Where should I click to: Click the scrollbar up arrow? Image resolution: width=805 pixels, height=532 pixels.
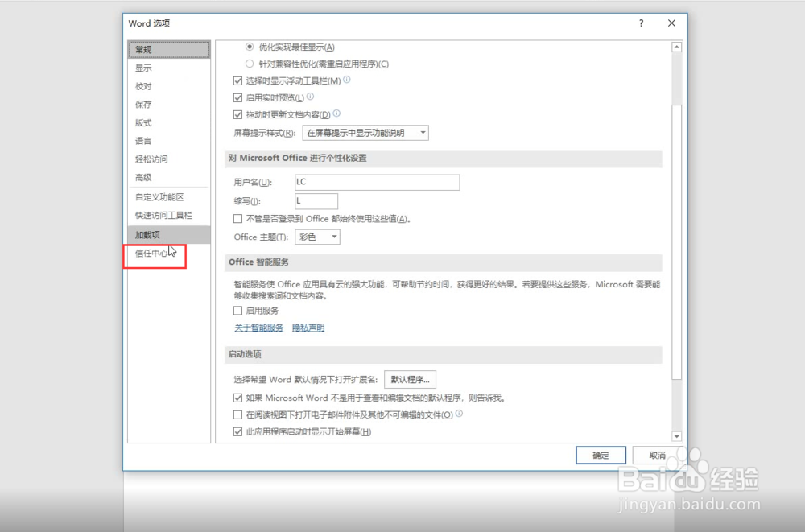(x=677, y=47)
